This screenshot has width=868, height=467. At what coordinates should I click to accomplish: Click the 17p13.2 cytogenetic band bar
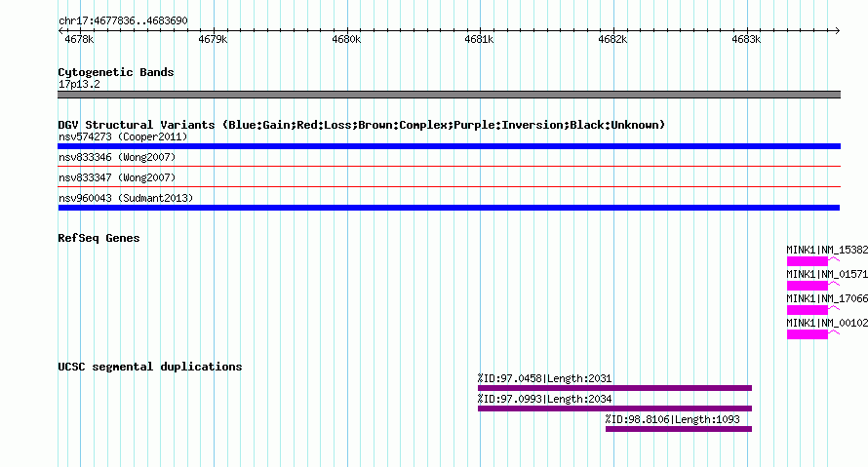(449, 95)
